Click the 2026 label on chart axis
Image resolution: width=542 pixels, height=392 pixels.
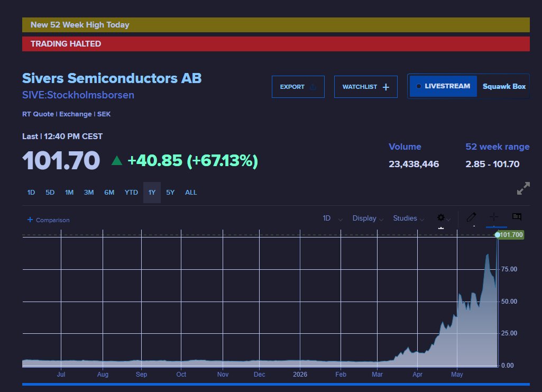coord(300,375)
